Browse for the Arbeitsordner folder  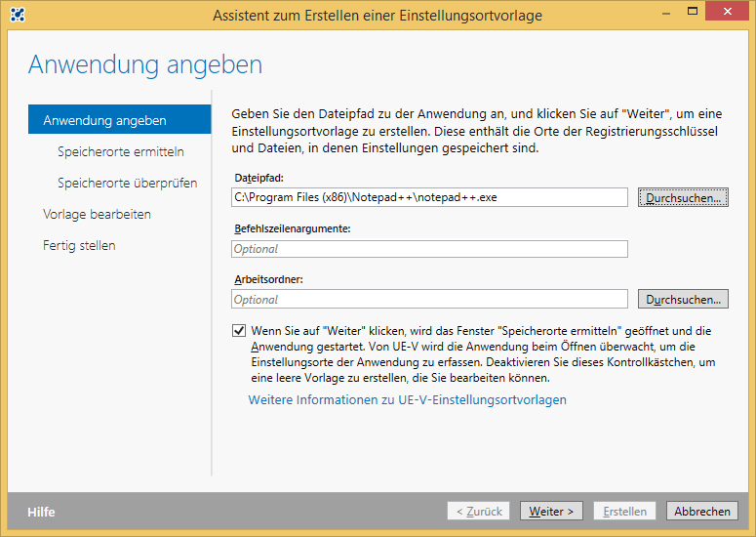(683, 299)
